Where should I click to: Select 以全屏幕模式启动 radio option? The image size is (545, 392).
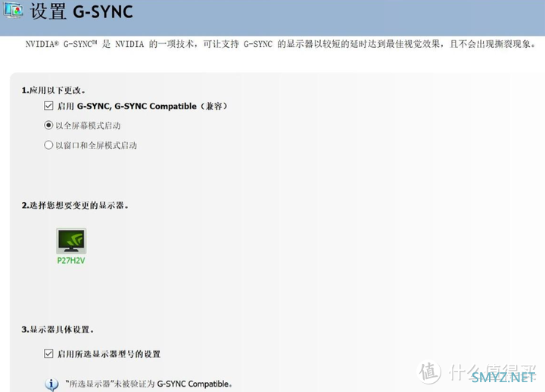coord(48,125)
